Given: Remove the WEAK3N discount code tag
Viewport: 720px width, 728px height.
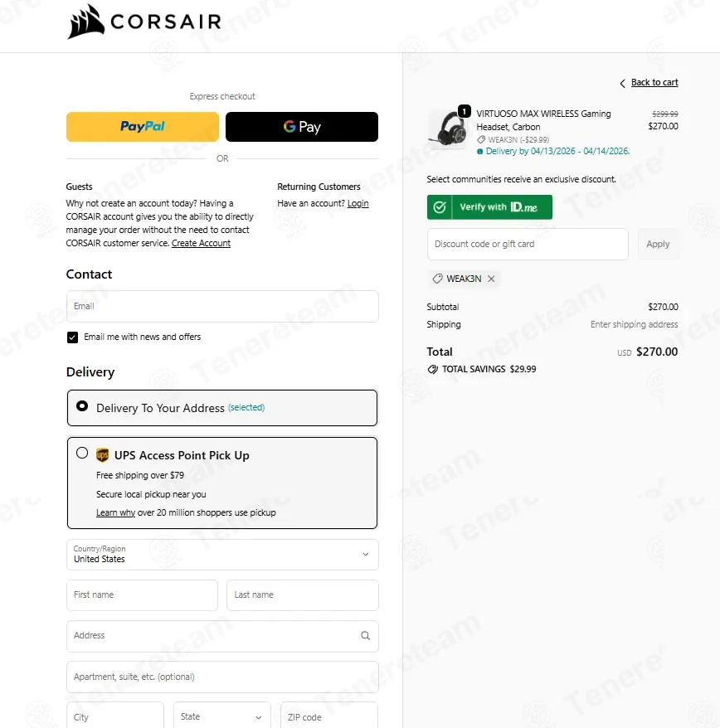Looking at the screenshot, I should 491,279.
